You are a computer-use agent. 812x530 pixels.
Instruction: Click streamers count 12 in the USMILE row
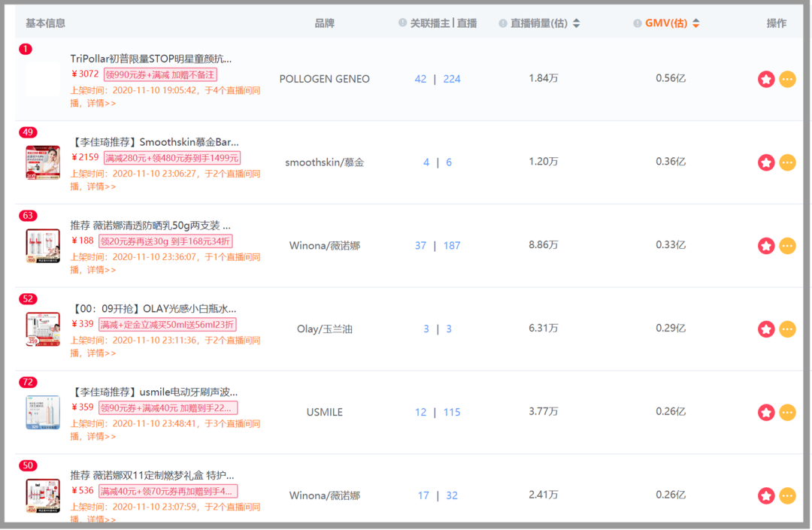(x=420, y=413)
